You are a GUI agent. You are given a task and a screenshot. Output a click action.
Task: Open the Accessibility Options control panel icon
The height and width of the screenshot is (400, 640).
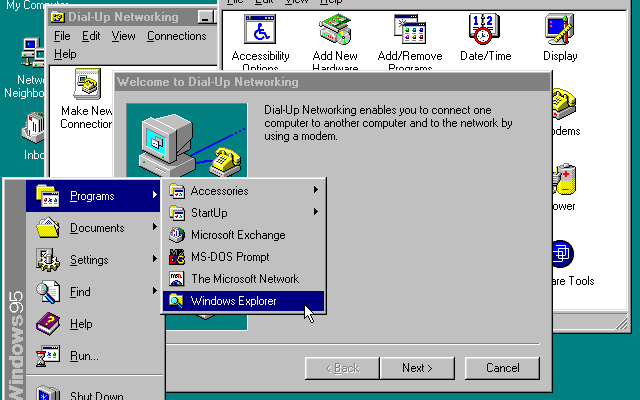(x=260, y=32)
